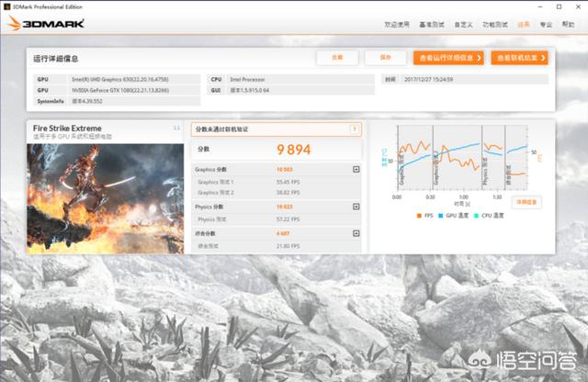Viewport: 588px width, 382px height.
Task: Click orange 查看运行详细信息 button
Action: coord(448,58)
